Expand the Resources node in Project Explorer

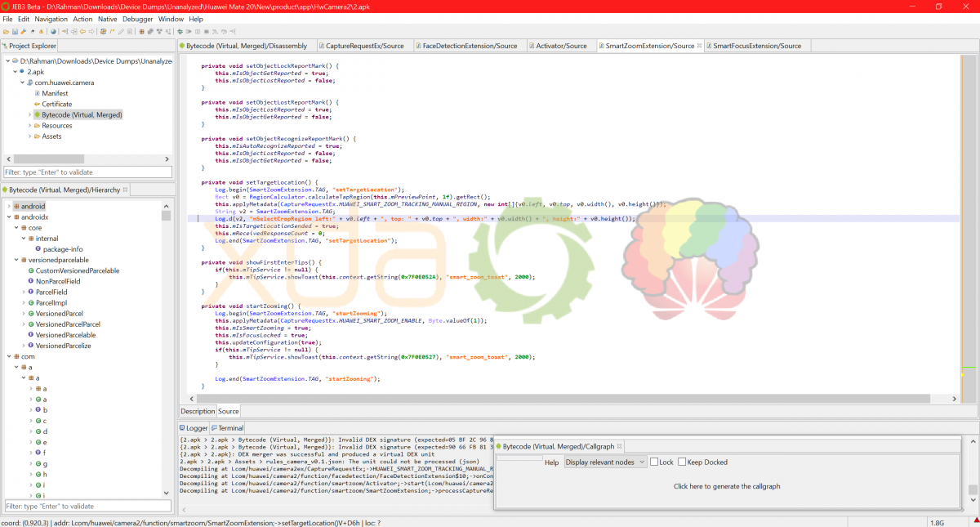29,126
